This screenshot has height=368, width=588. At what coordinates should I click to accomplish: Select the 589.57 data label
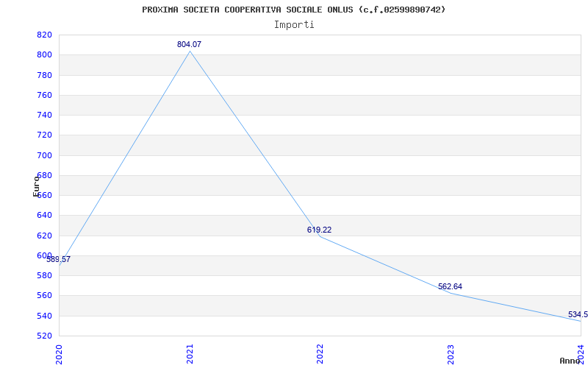point(59,259)
